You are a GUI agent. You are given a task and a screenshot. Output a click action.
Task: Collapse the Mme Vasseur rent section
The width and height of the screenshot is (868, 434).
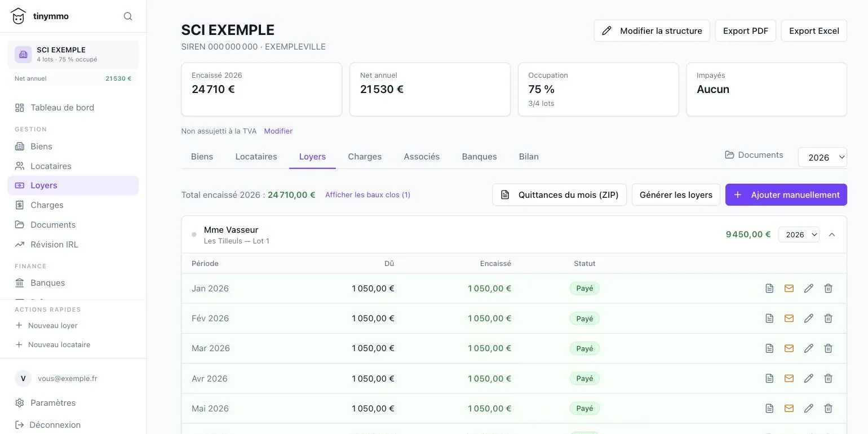click(x=832, y=234)
